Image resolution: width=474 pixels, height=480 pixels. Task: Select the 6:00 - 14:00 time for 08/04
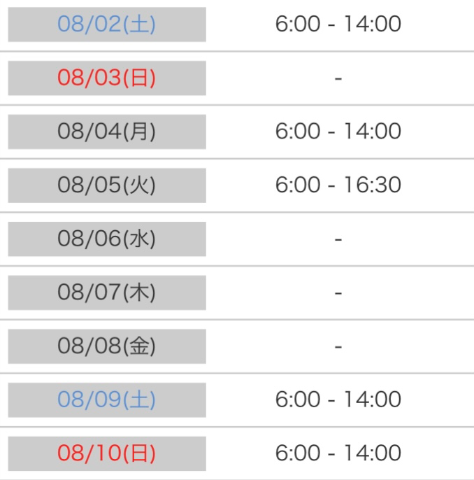coord(338,131)
